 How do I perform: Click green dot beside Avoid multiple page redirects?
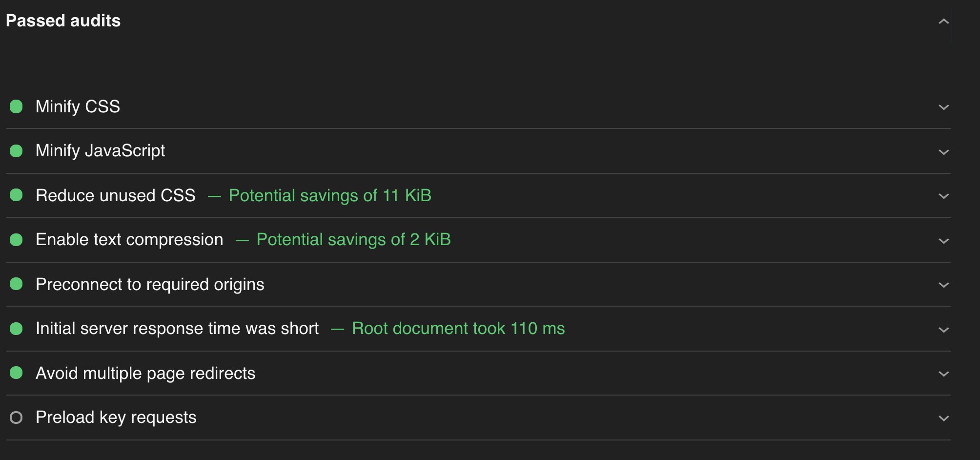16,373
